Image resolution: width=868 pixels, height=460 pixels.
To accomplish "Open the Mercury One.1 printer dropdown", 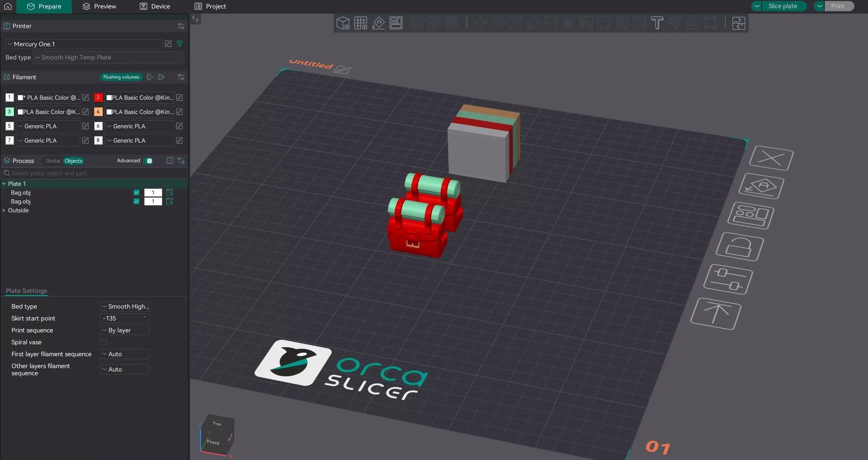I will point(84,44).
